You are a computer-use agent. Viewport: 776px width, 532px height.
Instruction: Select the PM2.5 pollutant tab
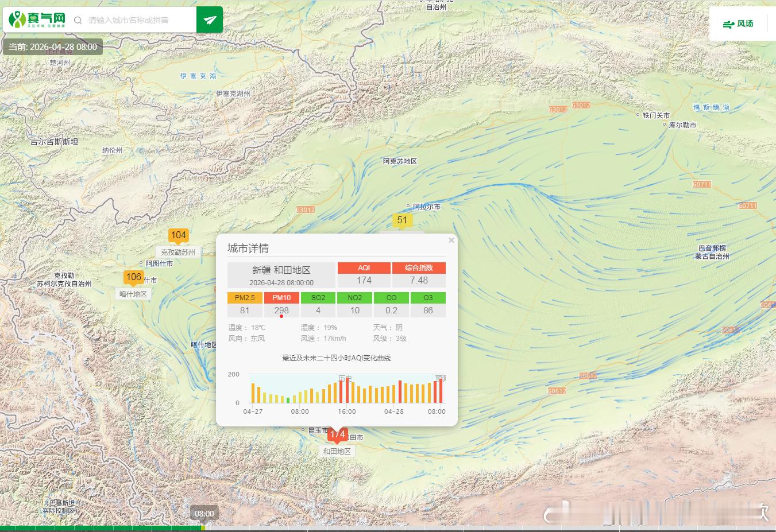[245, 298]
